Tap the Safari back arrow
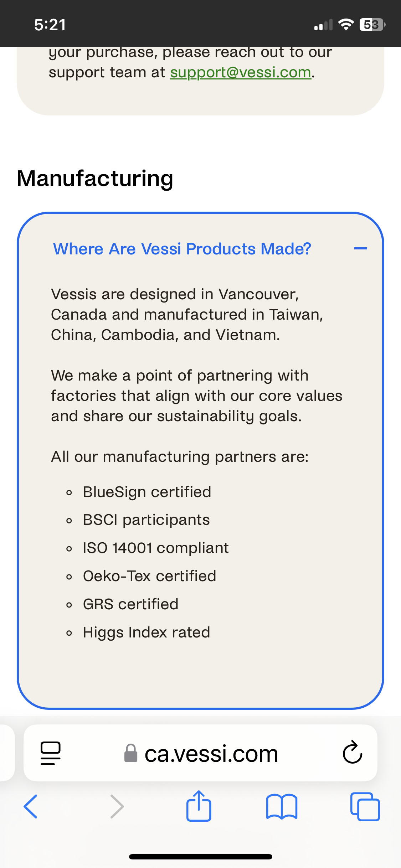The height and width of the screenshot is (868, 401). tap(31, 806)
